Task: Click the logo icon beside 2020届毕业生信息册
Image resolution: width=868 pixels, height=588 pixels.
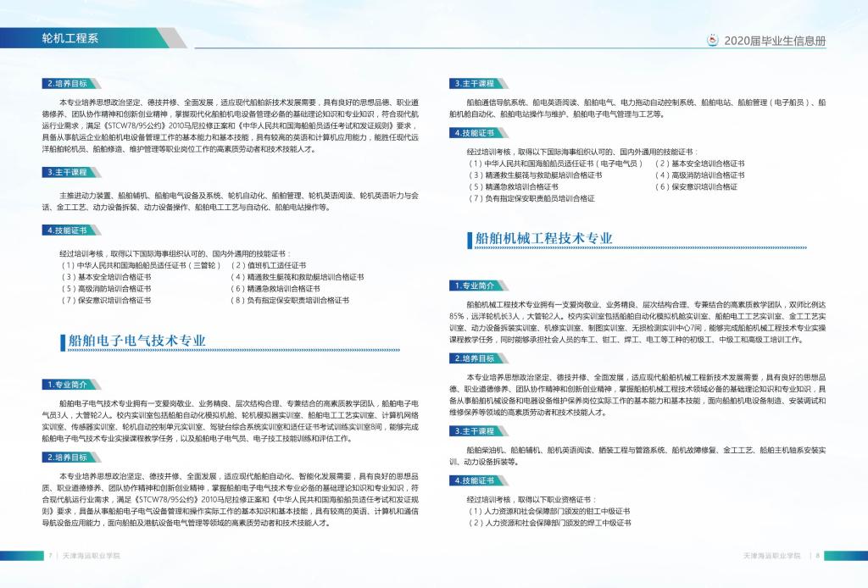Action: click(713, 40)
